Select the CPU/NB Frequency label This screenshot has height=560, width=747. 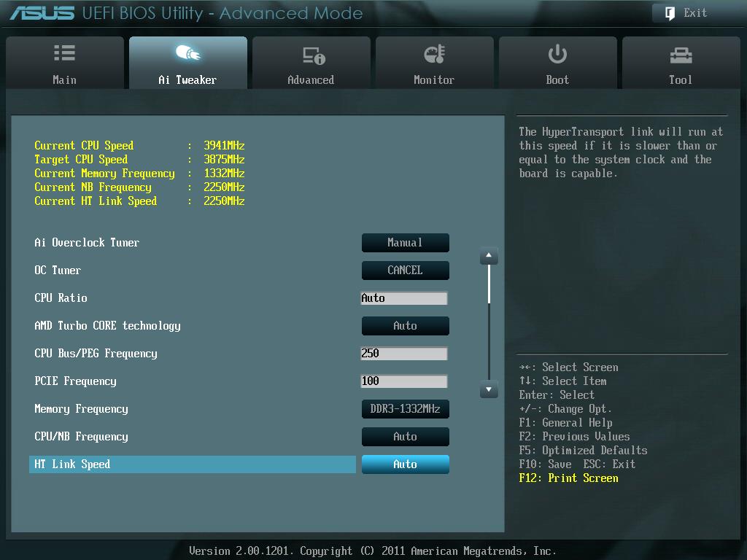[x=81, y=437]
